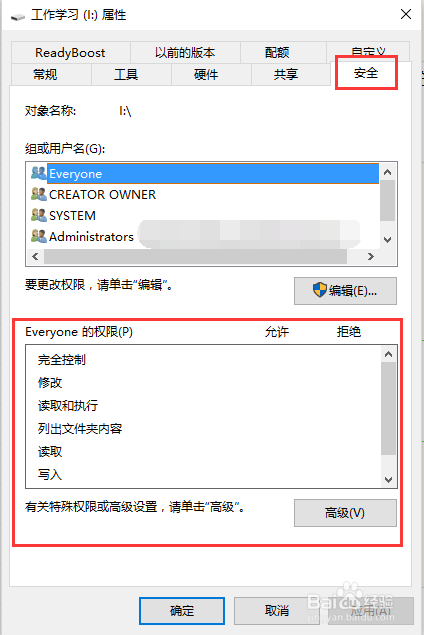Click the user list scroll-down arrow
This screenshot has height=635, width=424.
pos(388,239)
